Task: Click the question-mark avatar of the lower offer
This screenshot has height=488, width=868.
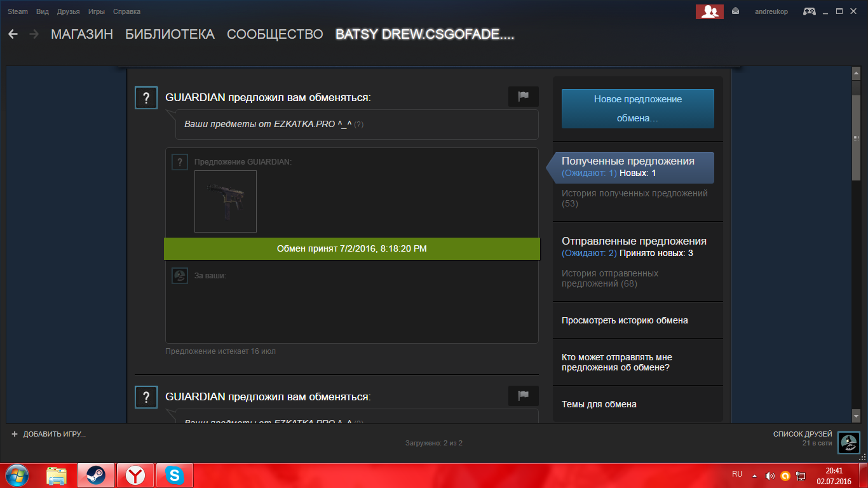Action: point(146,397)
